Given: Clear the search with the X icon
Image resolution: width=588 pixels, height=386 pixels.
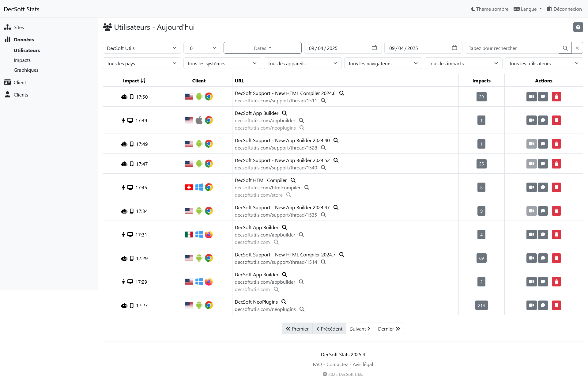Looking at the screenshot, I should pyautogui.click(x=578, y=48).
